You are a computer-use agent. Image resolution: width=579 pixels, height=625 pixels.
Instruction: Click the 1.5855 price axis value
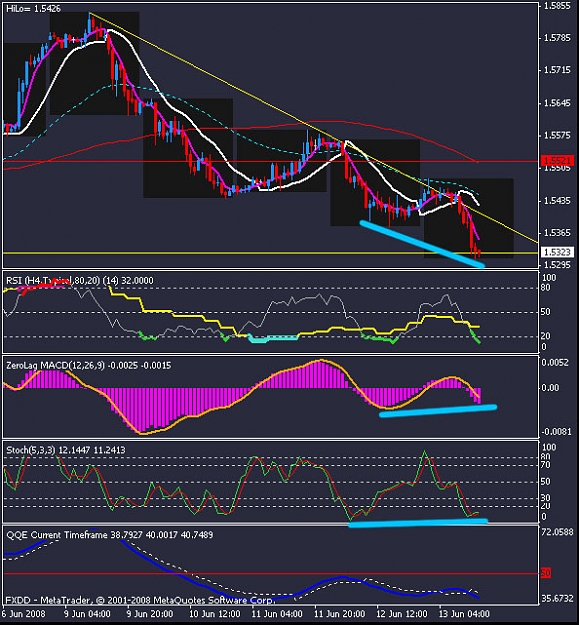pos(557,6)
